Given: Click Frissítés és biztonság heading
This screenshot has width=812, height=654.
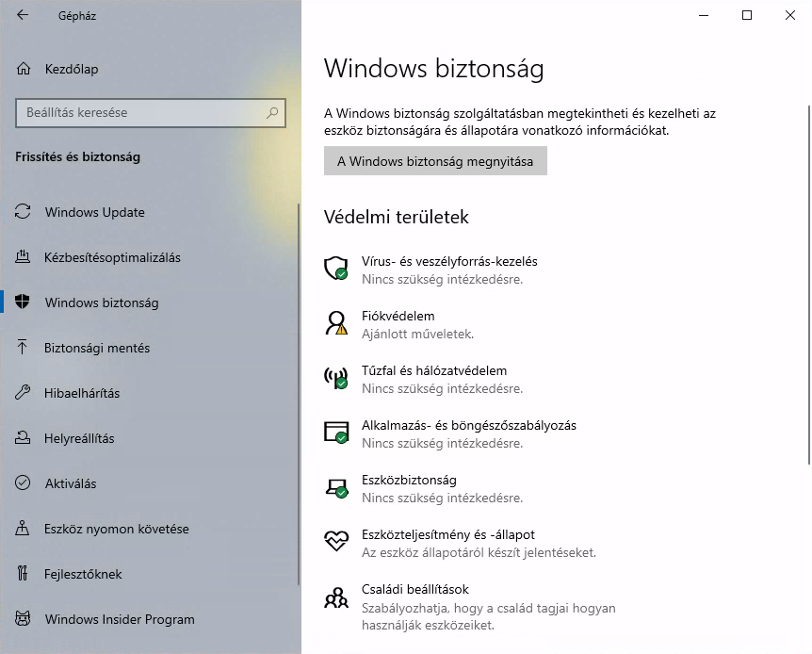Looking at the screenshot, I should click(77, 156).
